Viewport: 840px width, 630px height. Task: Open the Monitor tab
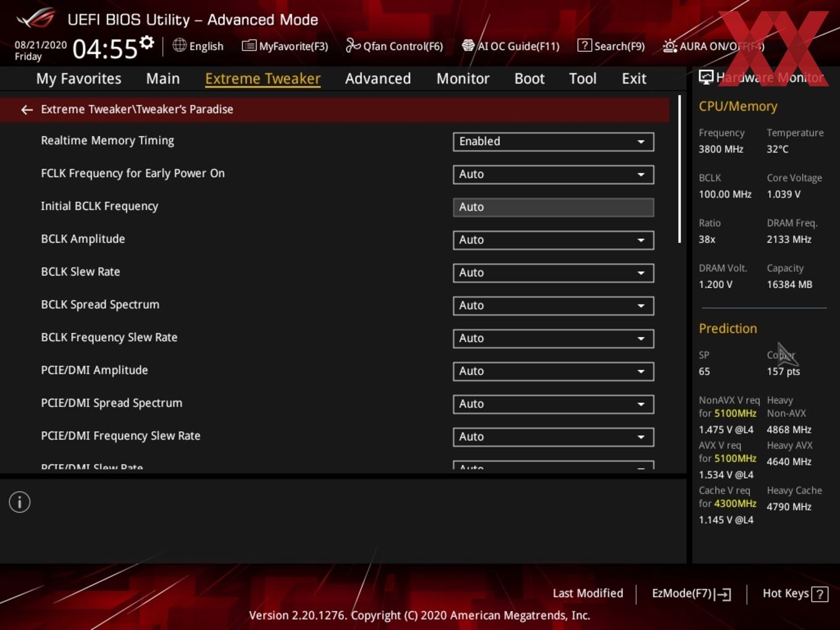click(x=463, y=78)
